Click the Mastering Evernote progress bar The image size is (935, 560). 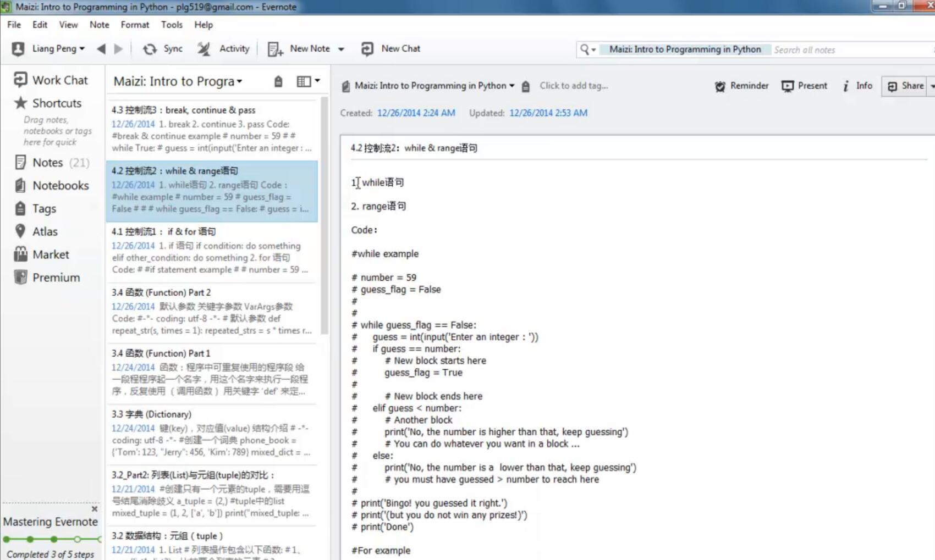pos(51,539)
